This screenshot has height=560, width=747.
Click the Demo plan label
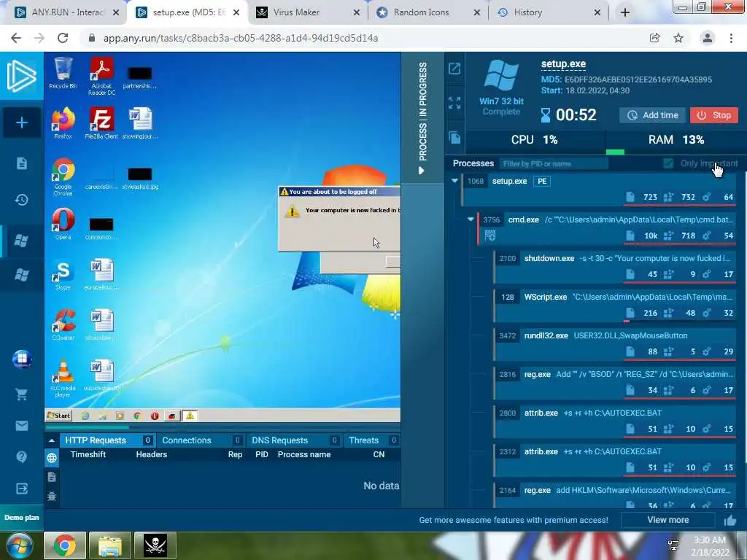[x=21, y=518]
